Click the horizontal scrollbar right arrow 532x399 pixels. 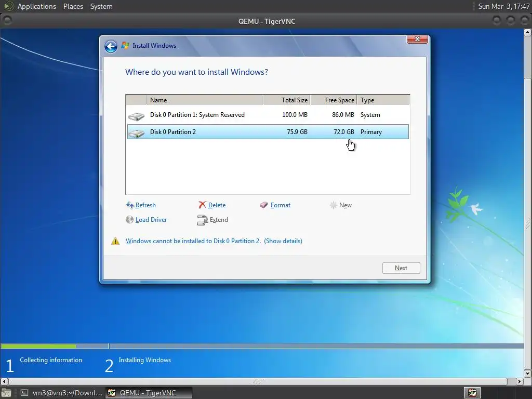point(520,381)
